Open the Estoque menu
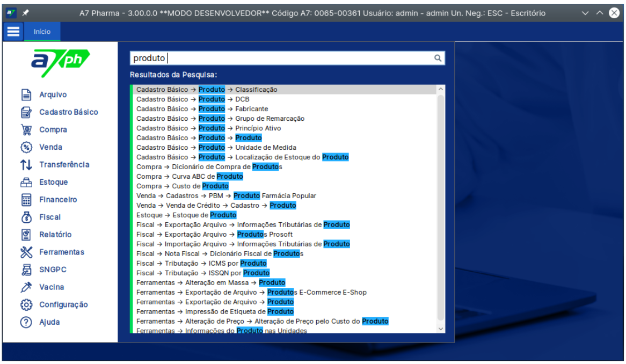Image resolution: width=626 pixels, height=364 pixels. [x=54, y=182]
